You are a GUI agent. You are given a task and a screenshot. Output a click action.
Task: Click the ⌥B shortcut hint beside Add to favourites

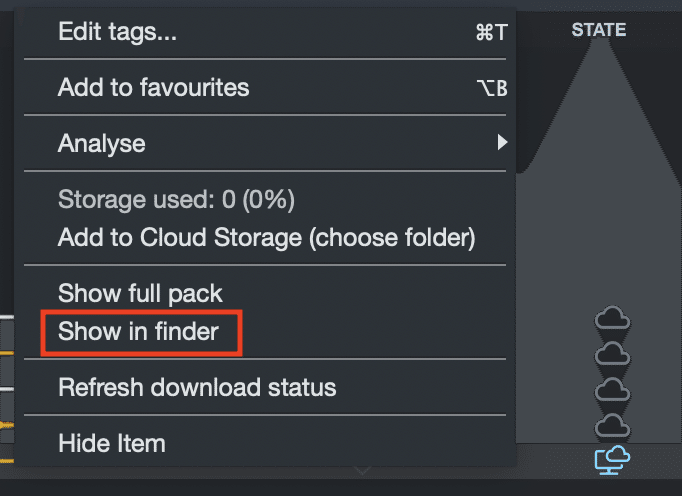[x=492, y=88]
